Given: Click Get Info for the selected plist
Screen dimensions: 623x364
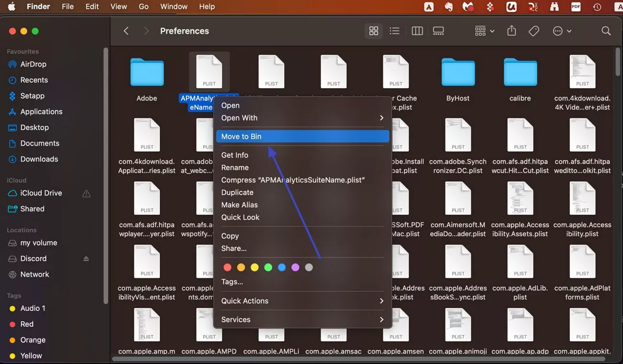Looking at the screenshot, I should click(235, 155).
